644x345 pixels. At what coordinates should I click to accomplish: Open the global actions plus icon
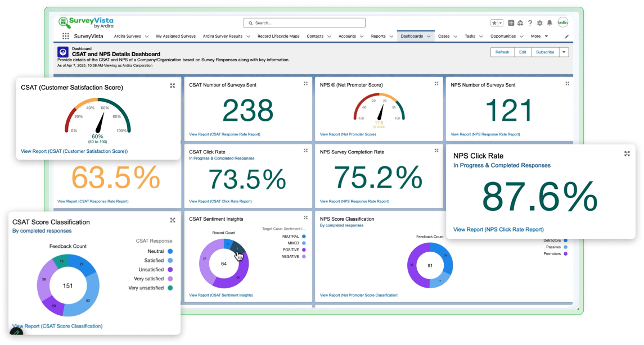tap(511, 23)
